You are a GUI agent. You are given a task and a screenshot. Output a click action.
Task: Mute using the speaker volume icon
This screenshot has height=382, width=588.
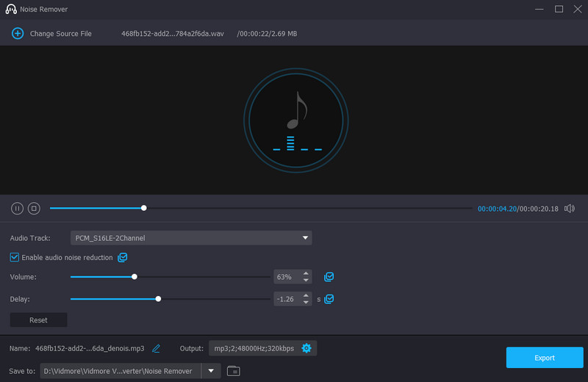(x=570, y=209)
